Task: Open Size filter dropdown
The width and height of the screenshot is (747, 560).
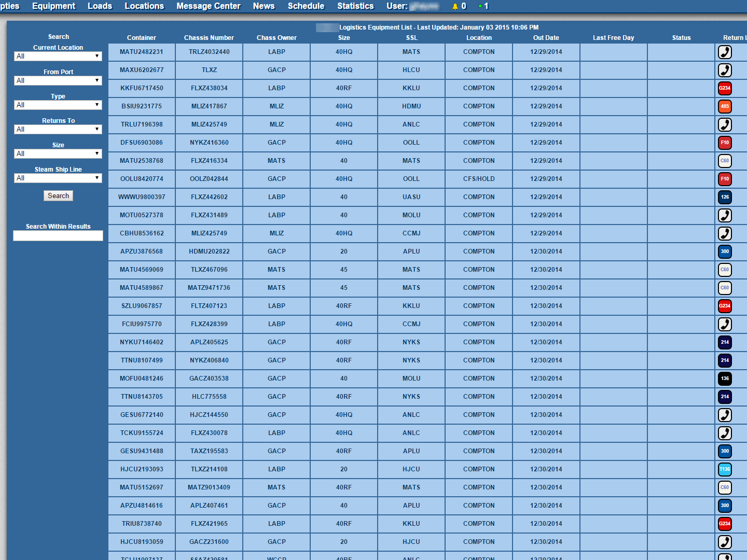Action: [58, 154]
